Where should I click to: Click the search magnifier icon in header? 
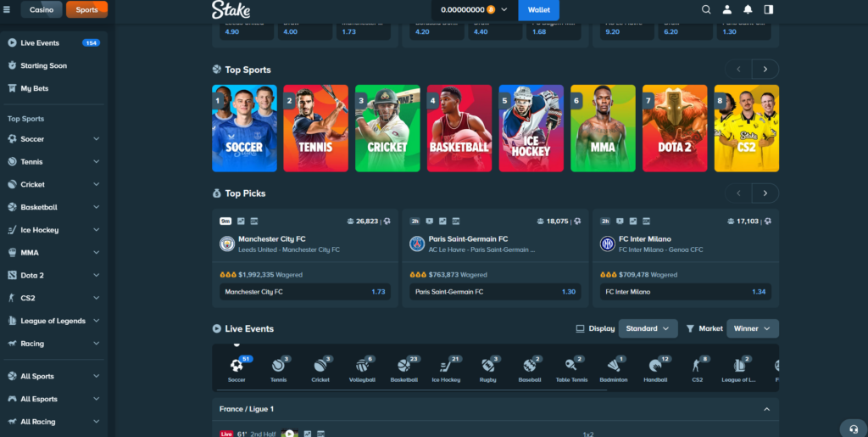pyautogui.click(x=706, y=10)
